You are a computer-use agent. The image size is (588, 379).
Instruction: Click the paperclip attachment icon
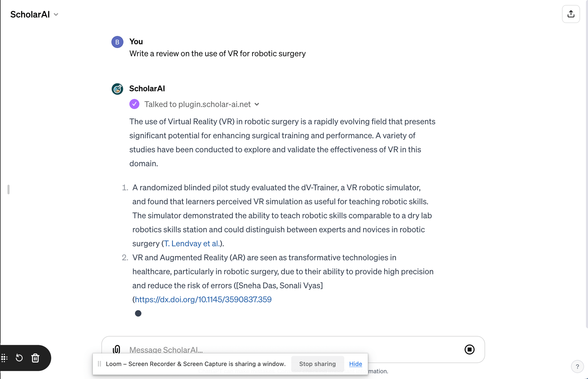pyautogui.click(x=117, y=350)
